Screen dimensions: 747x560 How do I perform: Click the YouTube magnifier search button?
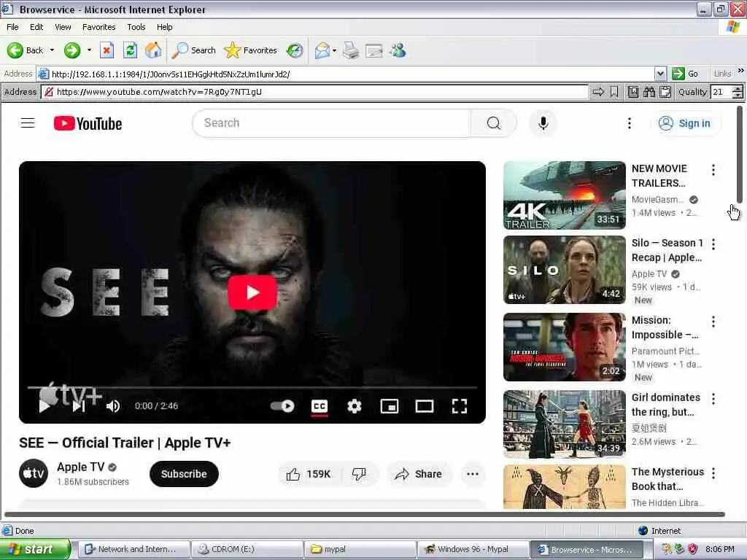click(x=494, y=123)
